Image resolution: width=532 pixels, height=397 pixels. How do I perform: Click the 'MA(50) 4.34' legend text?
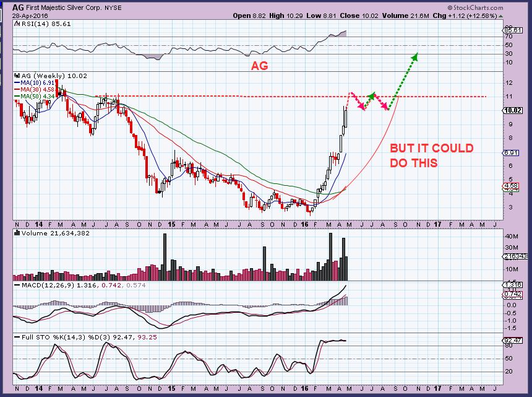(x=37, y=97)
